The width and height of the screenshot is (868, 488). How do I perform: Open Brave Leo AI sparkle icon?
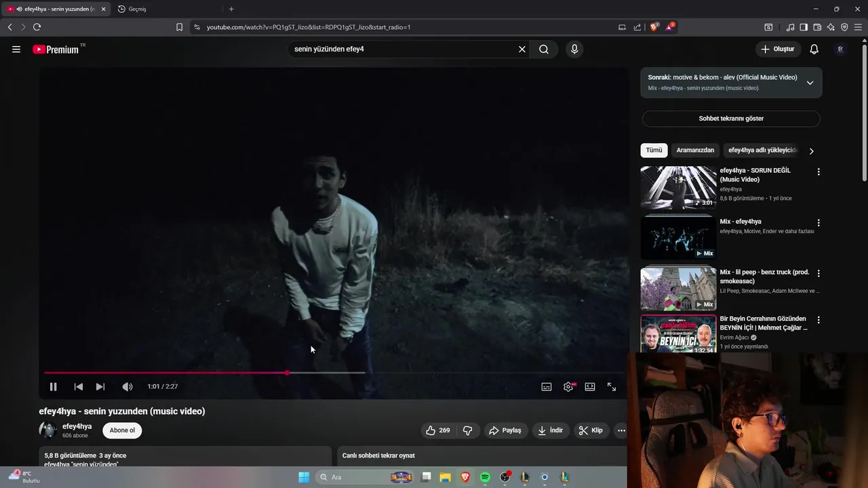click(x=831, y=27)
